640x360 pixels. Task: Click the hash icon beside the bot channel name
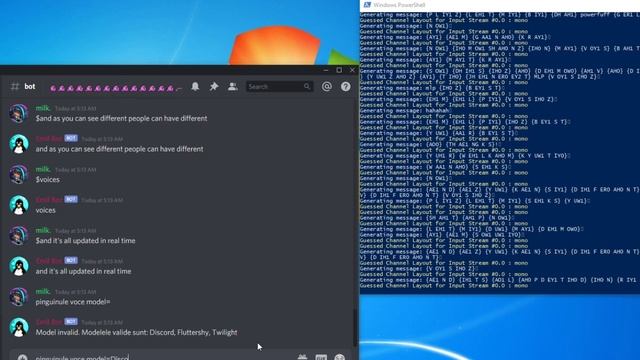[x=15, y=87]
